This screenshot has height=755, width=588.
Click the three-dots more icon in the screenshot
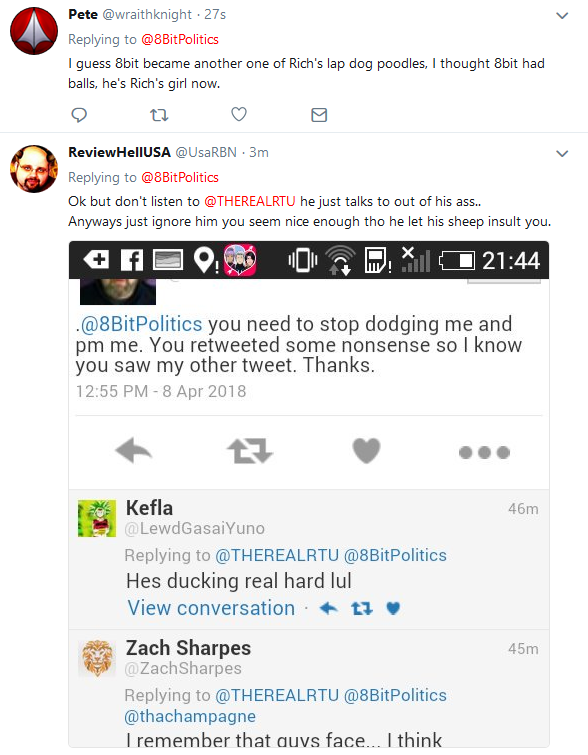click(x=484, y=453)
